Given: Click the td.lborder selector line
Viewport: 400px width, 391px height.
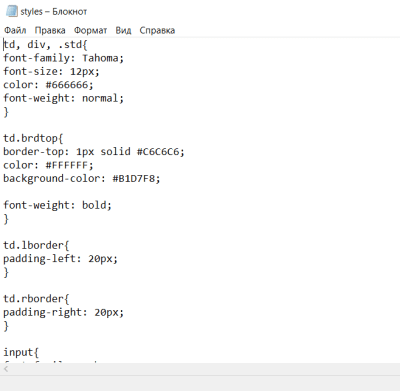Looking at the screenshot, I should [x=36, y=246].
